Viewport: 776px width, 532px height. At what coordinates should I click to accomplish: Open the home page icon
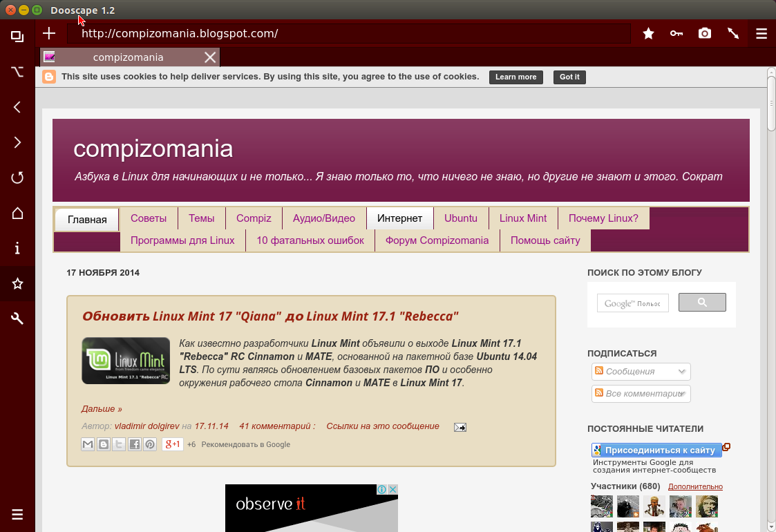[17, 213]
